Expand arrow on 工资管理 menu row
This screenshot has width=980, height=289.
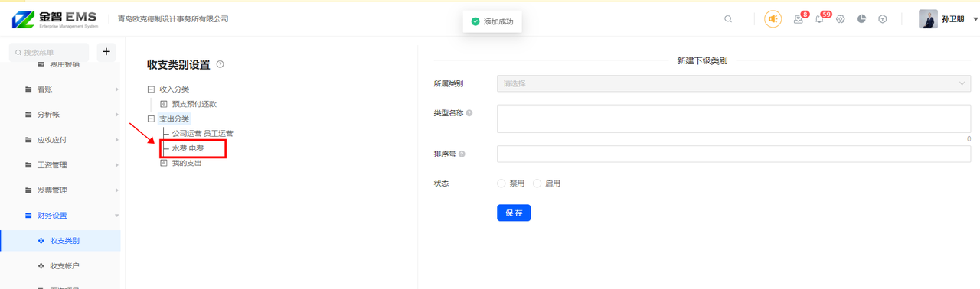pyautogui.click(x=116, y=165)
